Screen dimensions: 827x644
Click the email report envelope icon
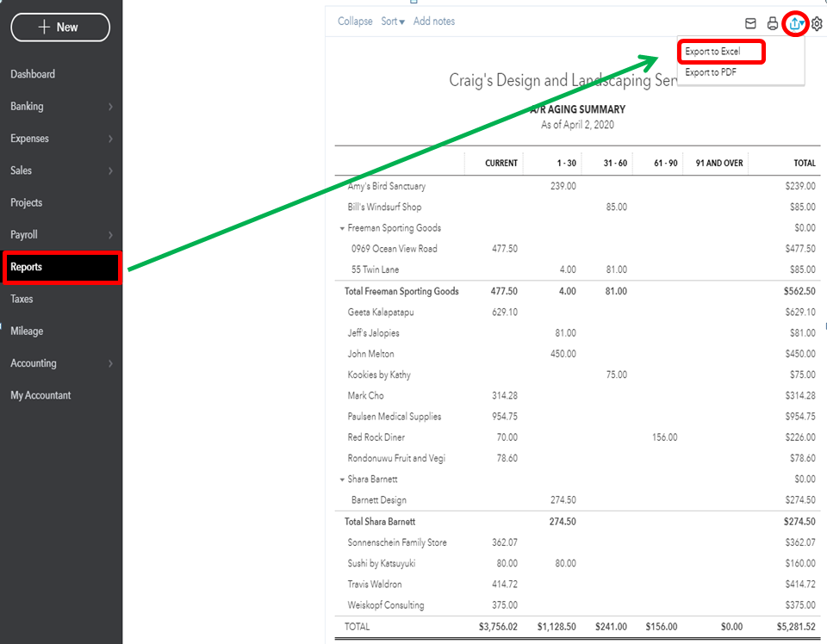click(x=750, y=24)
